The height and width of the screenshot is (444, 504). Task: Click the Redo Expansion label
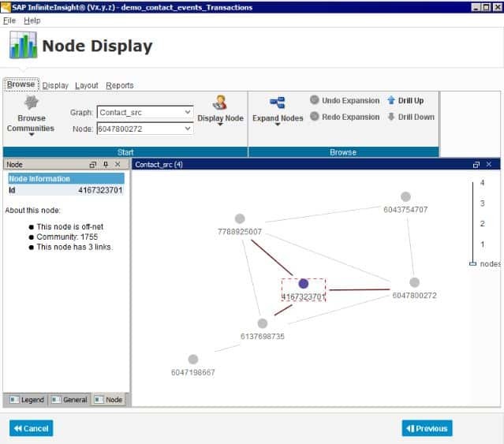(351, 117)
